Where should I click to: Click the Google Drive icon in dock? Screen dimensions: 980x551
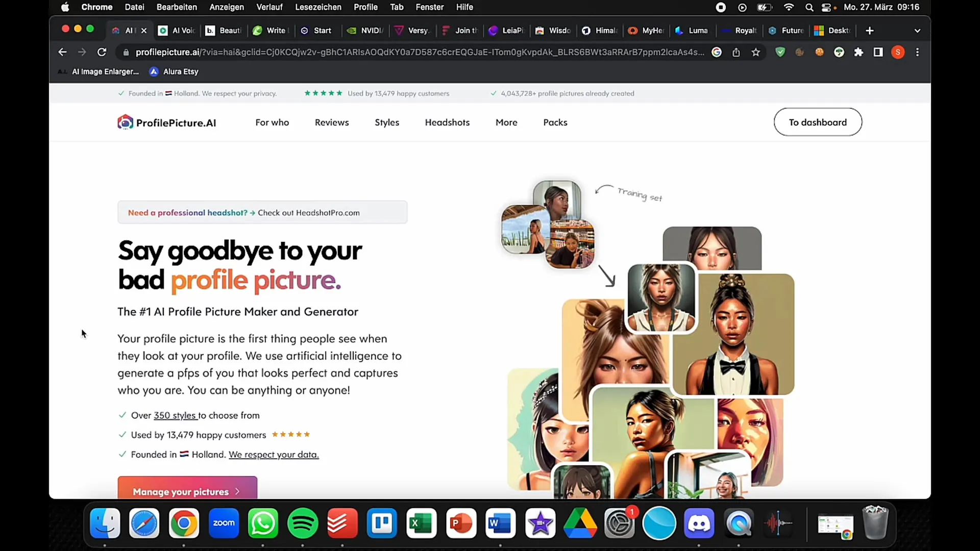tap(579, 523)
